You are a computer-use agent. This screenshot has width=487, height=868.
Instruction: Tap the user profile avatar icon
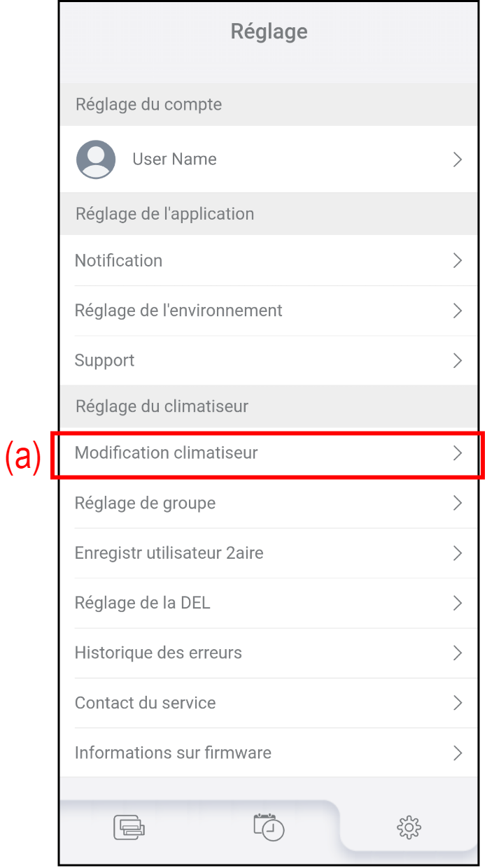[x=96, y=159]
